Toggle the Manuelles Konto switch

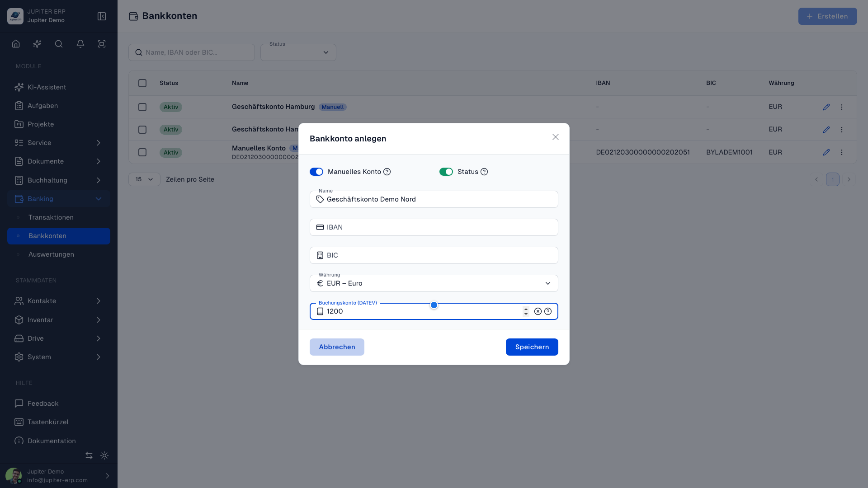316,172
